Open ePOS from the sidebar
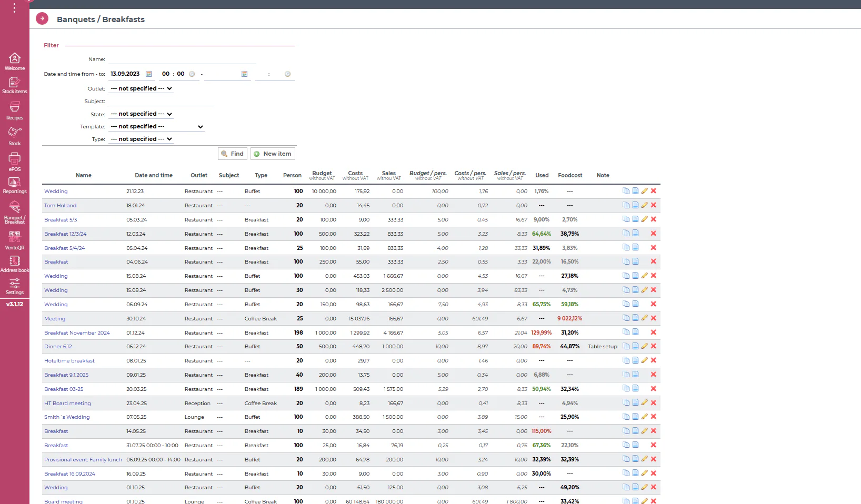This screenshot has width=861, height=504. (x=15, y=162)
